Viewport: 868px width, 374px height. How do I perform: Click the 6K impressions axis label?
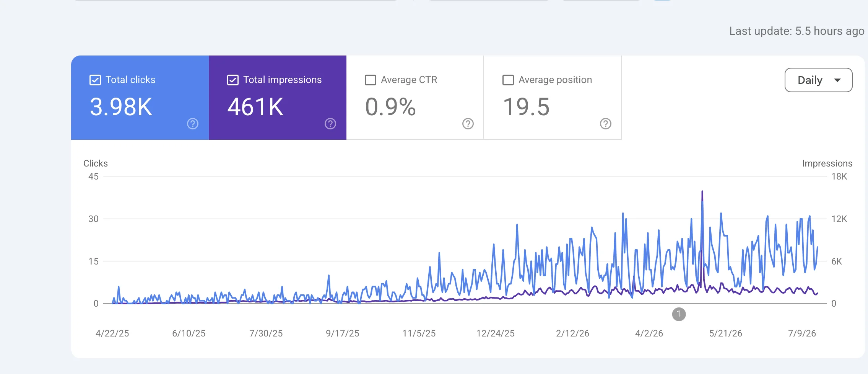coord(837,261)
